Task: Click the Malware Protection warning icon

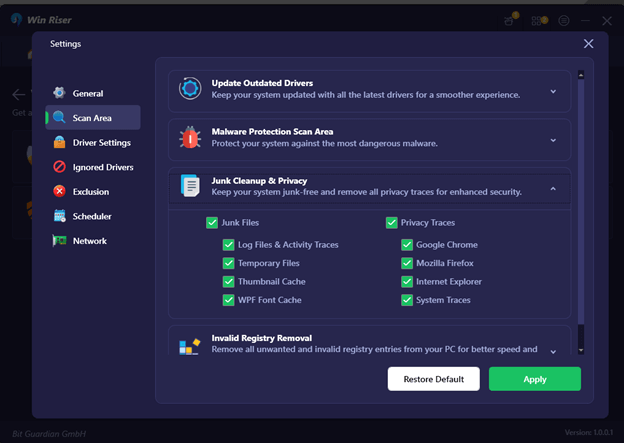Action: [x=190, y=138]
